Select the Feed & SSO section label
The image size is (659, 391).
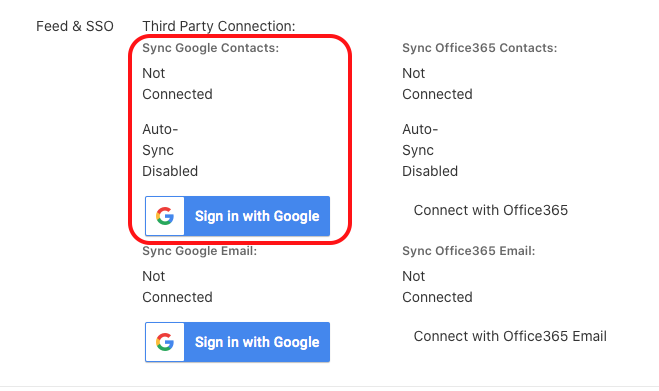point(75,26)
